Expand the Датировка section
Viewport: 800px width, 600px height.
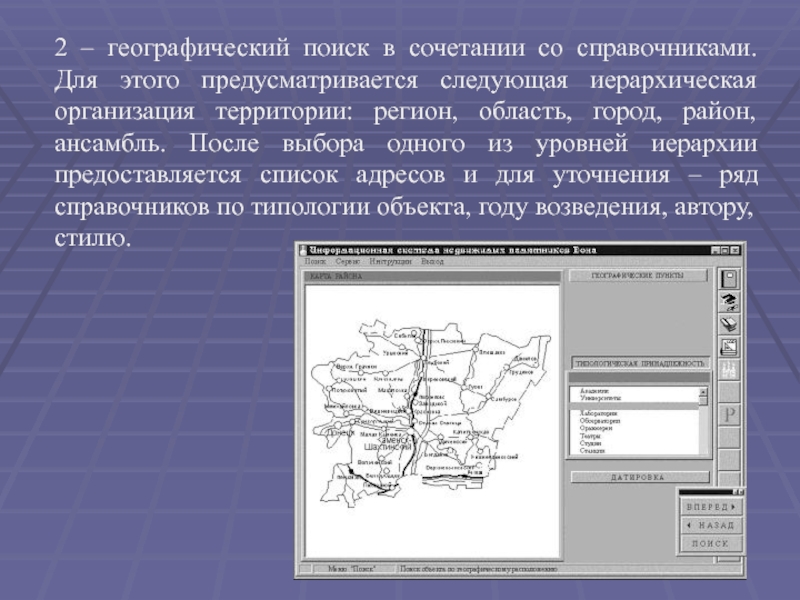click(640, 477)
